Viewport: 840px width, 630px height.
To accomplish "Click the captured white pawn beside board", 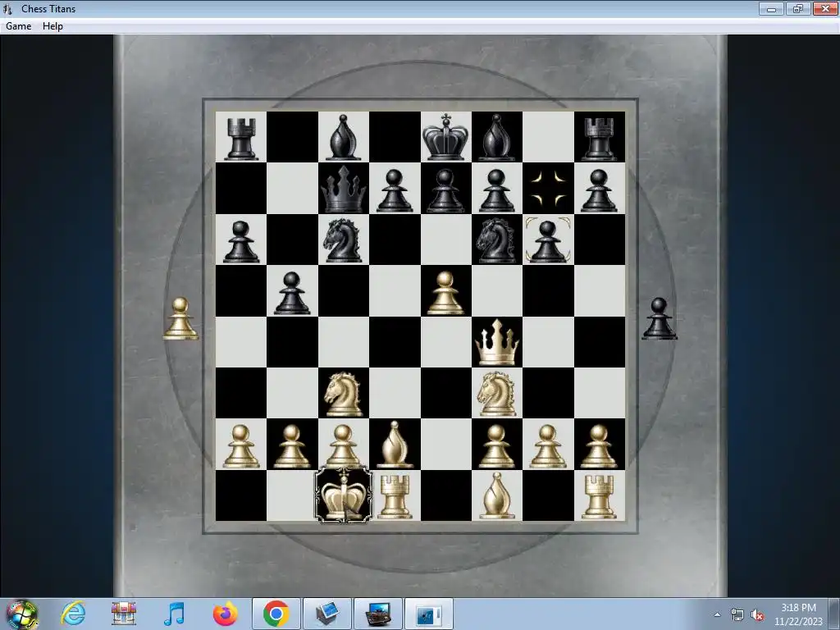I will [x=180, y=318].
